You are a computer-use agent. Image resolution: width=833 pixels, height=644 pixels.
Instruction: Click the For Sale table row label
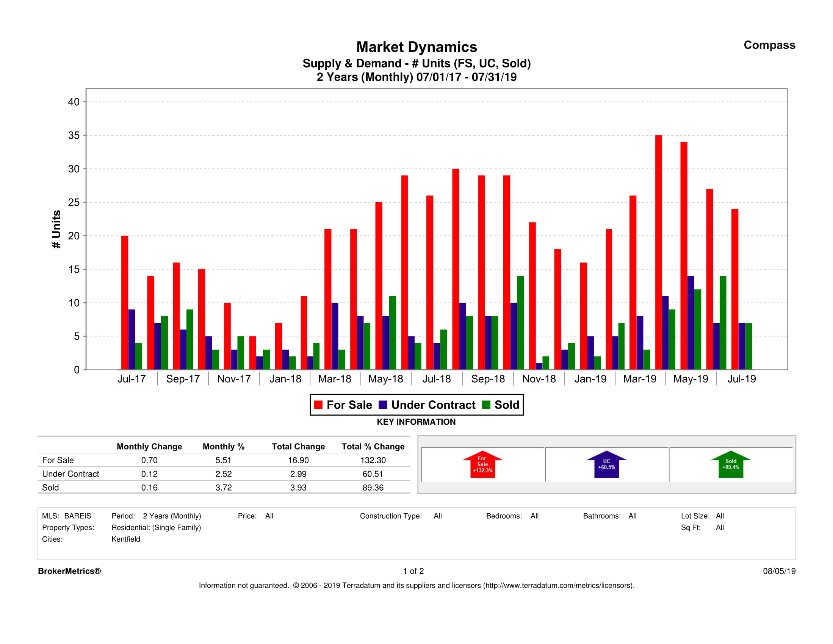pyautogui.click(x=58, y=460)
